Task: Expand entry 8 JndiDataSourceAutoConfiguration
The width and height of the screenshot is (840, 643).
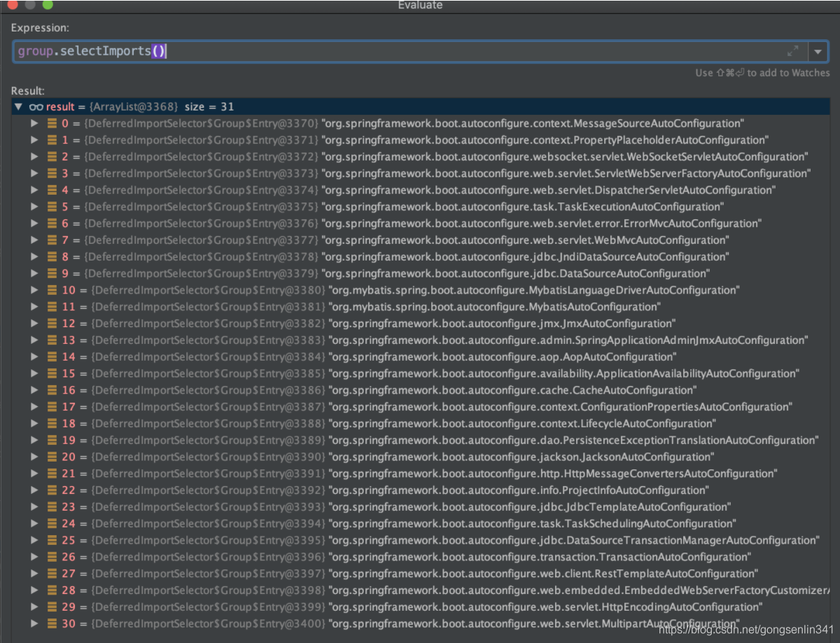Action: pyautogui.click(x=34, y=257)
